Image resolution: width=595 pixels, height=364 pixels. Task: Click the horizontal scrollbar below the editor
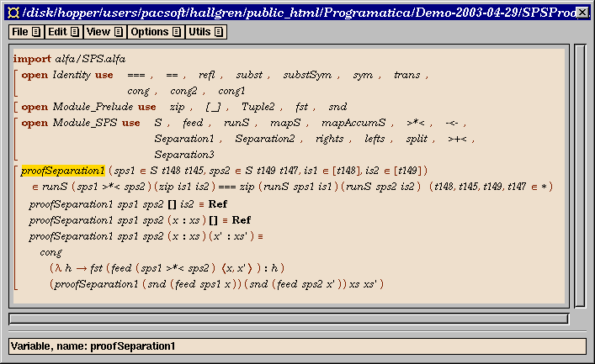tap(287, 319)
